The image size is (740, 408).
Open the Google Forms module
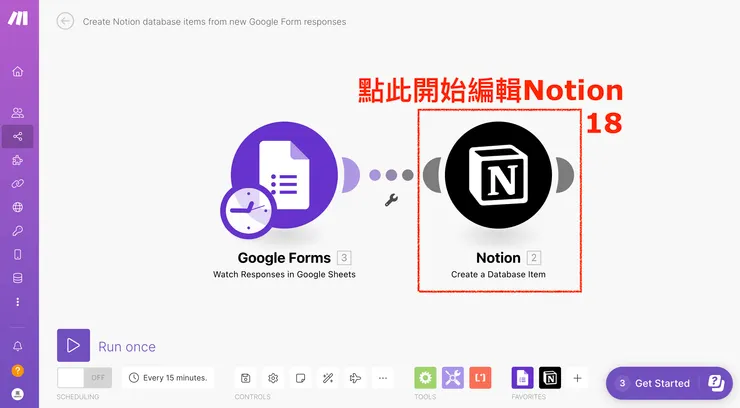click(284, 175)
